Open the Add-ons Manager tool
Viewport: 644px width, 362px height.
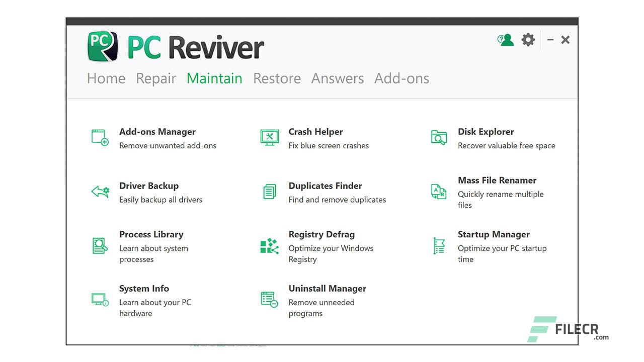click(157, 132)
